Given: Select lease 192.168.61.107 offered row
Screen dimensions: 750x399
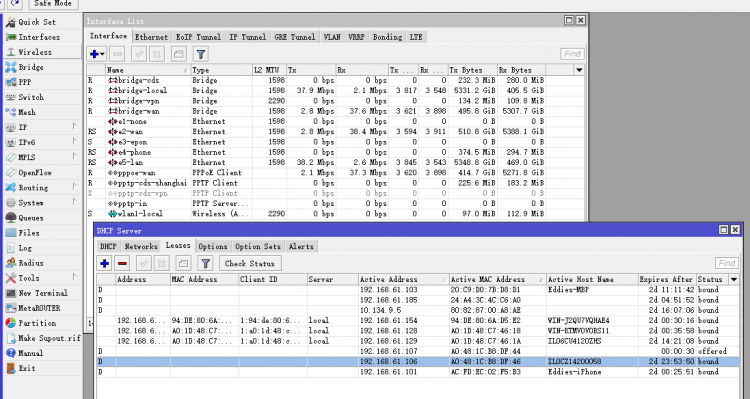Looking at the screenshot, I should pos(418,351).
